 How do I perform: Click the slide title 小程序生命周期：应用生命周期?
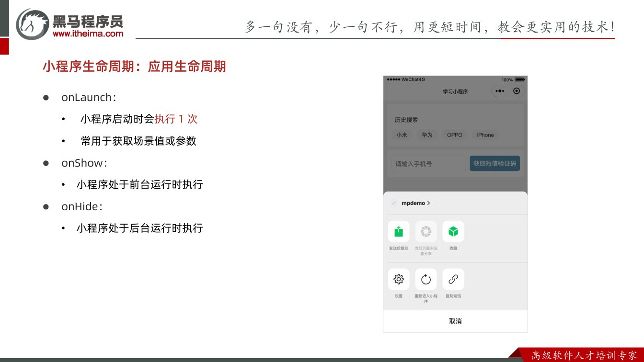coord(134,66)
